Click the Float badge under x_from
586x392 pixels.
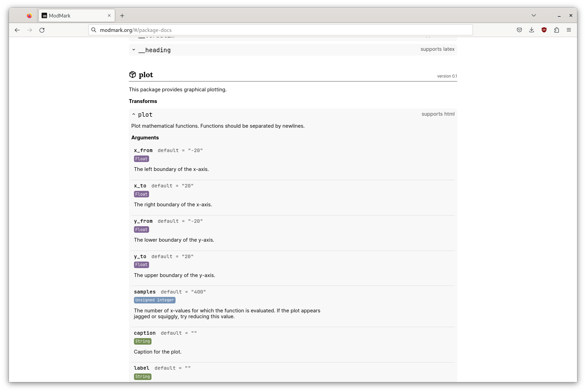click(141, 159)
